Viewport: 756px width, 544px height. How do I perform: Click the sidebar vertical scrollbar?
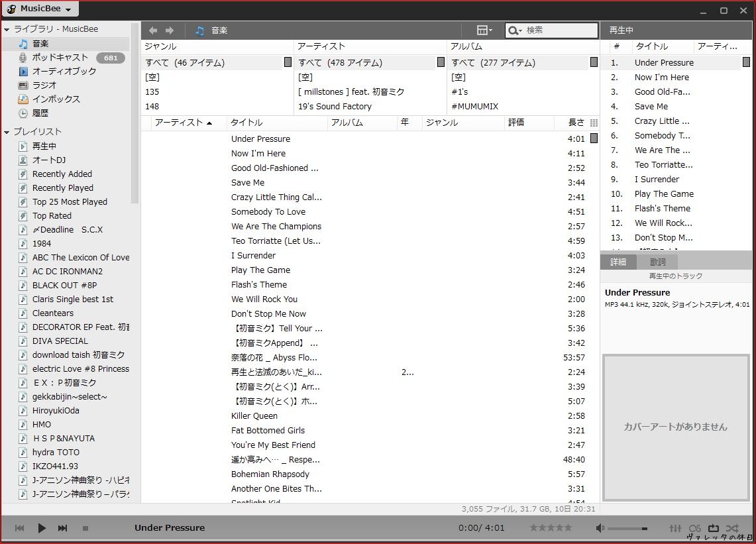coord(135,113)
